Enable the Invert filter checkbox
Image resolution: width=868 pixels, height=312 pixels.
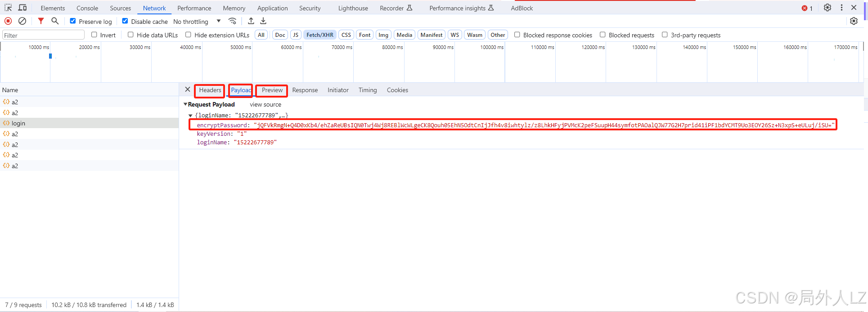click(94, 35)
